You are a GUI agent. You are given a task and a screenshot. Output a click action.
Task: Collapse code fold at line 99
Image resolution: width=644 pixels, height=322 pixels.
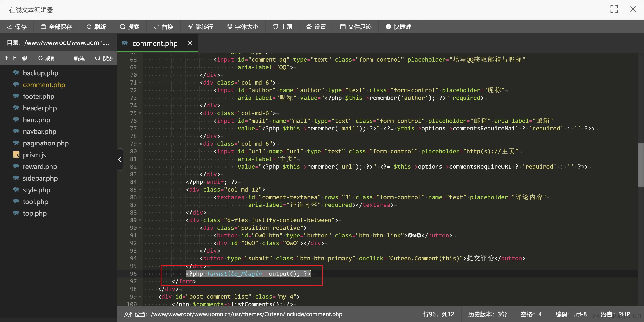tap(140, 297)
